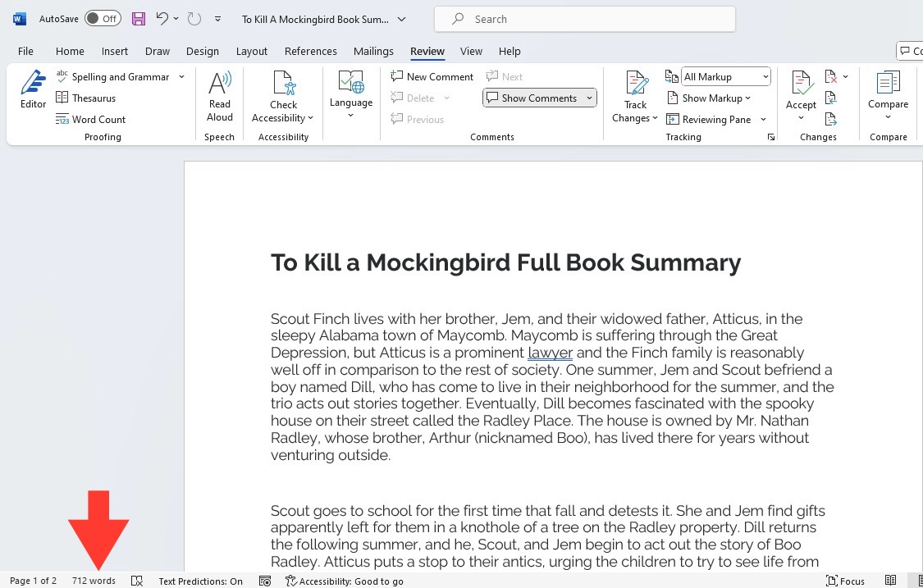
Task: Open Tracking group dialog launcher
Action: point(770,137)
